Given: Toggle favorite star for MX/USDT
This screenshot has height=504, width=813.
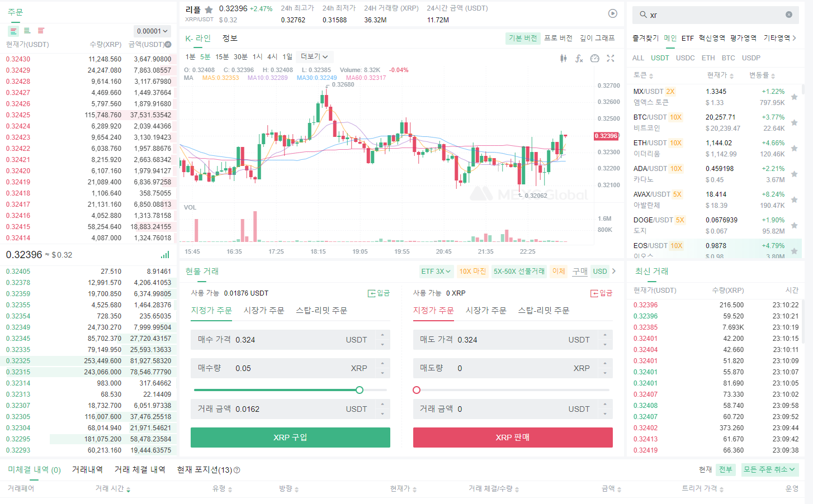Looking at the screenshot, I should click(x=794, y=97).
